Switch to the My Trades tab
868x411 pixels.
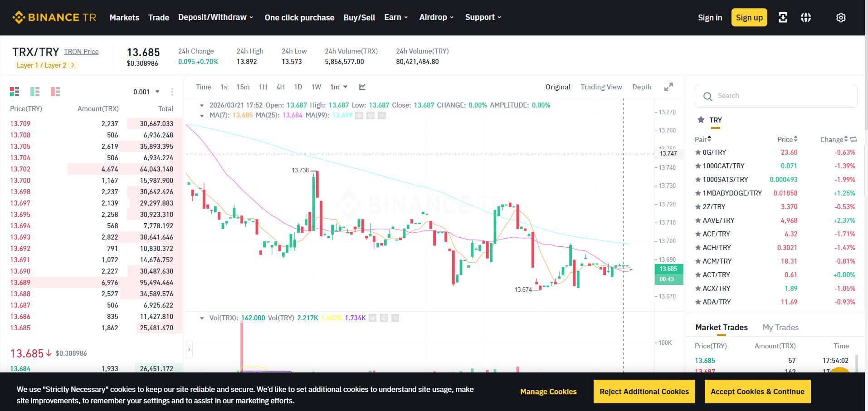pos(780,328)
